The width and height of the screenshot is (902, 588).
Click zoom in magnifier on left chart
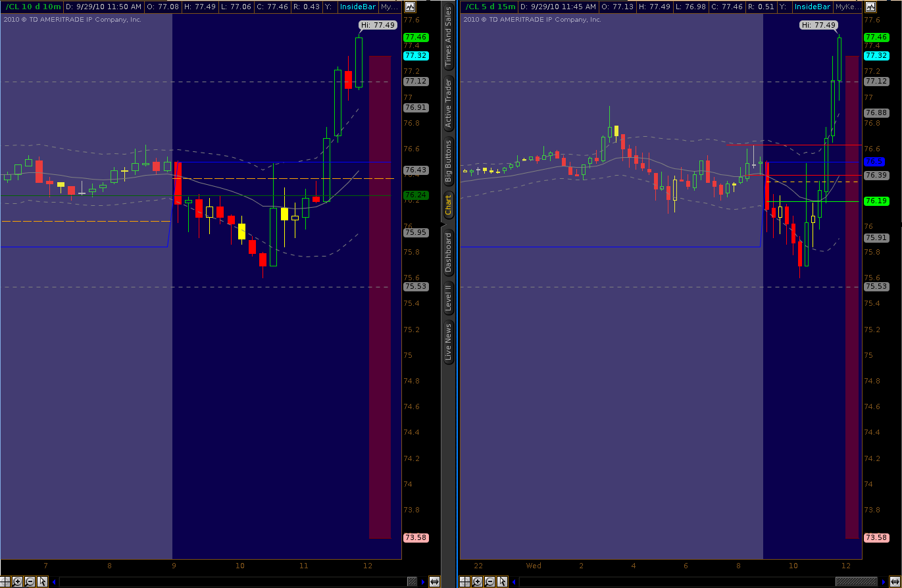pos(18,581)
